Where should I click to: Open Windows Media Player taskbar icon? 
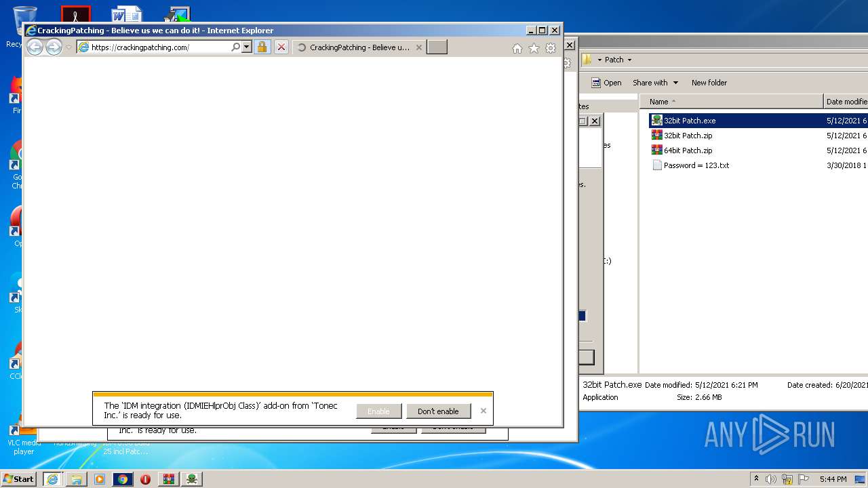pos(100,479)
